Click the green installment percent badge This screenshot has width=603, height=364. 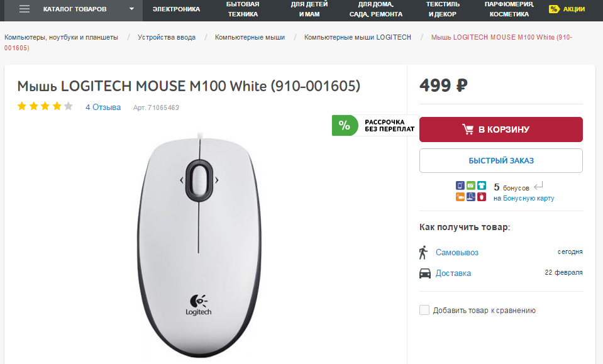(344, 125)
